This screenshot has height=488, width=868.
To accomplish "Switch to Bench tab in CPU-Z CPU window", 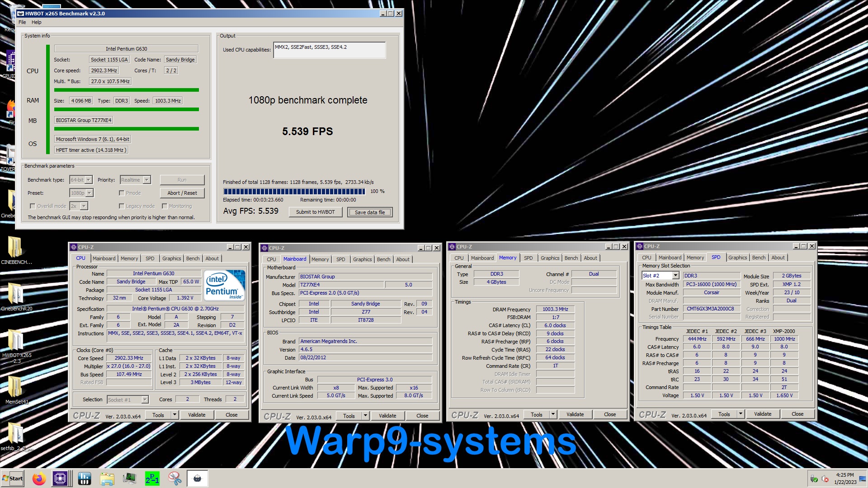I will [193, 258].
